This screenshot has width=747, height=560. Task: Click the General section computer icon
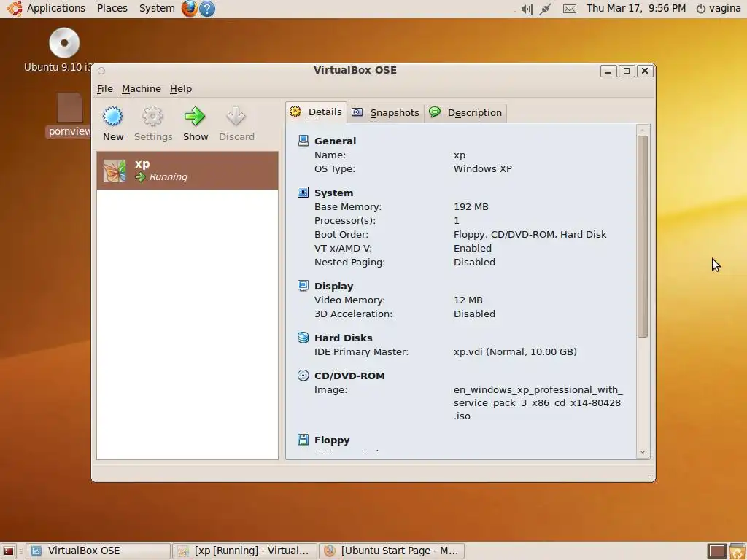(x=303, y=141)
